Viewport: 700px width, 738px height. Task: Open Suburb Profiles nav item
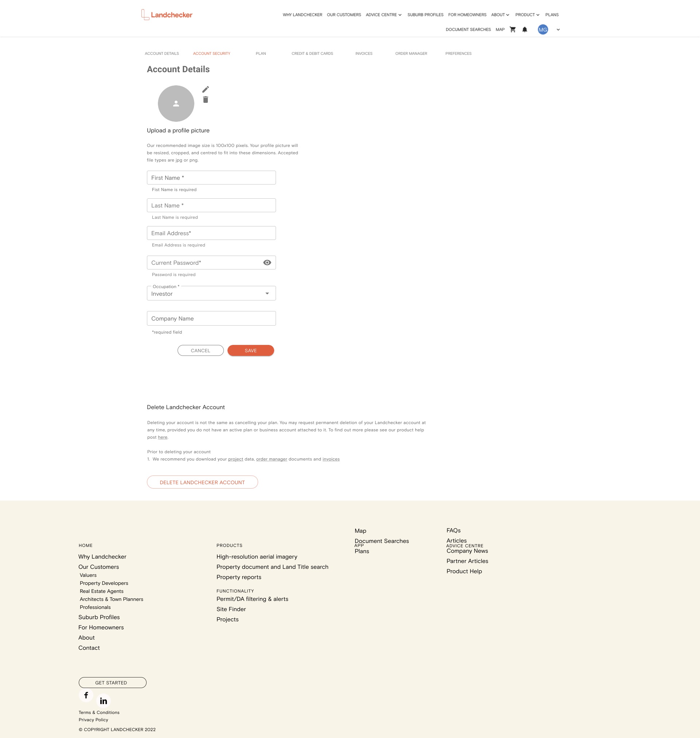(x=425, y=15)
